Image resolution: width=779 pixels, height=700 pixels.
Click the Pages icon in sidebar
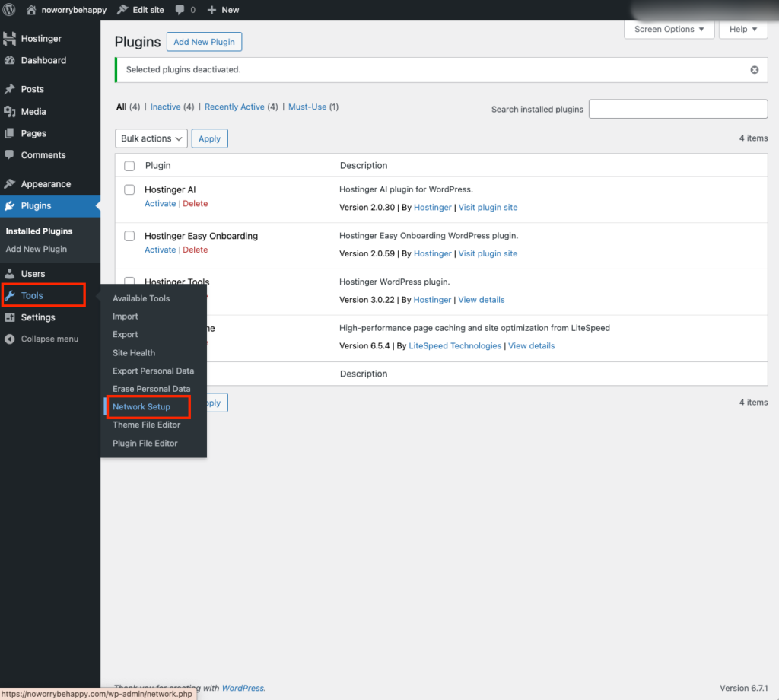(9, 133)
